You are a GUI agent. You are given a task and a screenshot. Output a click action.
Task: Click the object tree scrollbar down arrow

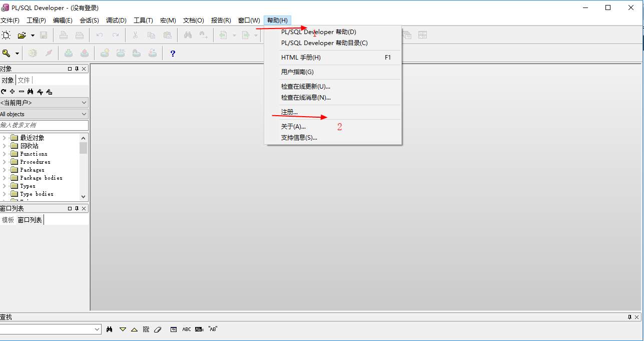(x=83, y=197)
